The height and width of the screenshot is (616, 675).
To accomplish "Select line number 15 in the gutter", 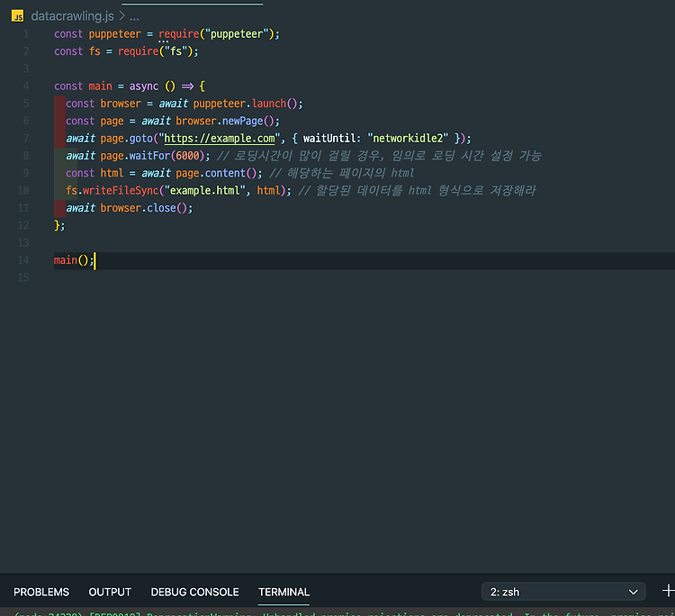I will point(23,277).
